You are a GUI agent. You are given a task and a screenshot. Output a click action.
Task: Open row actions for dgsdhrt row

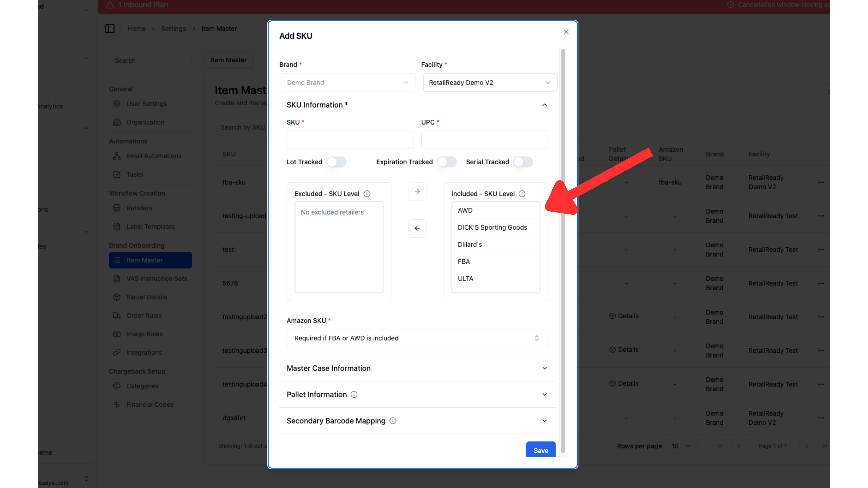(x=821, y=418)
